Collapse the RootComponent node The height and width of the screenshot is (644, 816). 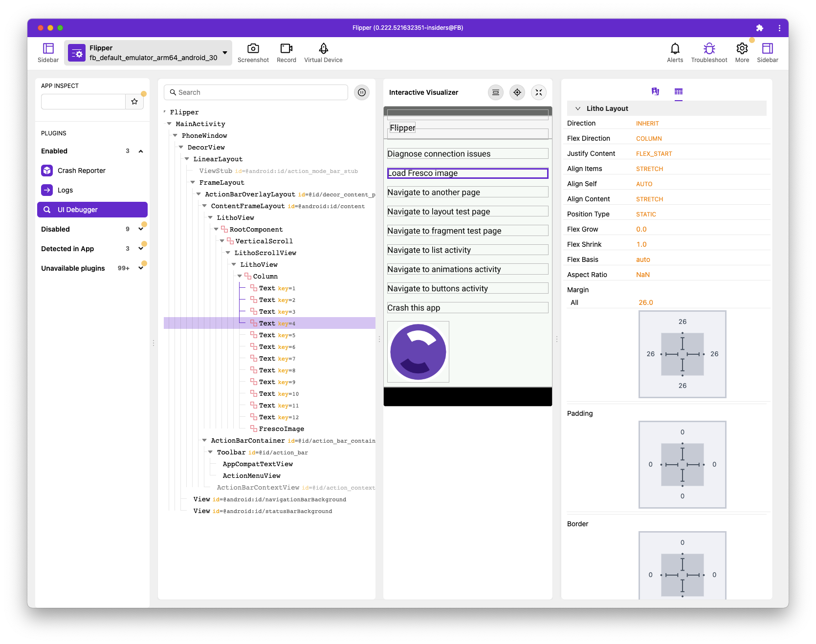pos(216,229)
